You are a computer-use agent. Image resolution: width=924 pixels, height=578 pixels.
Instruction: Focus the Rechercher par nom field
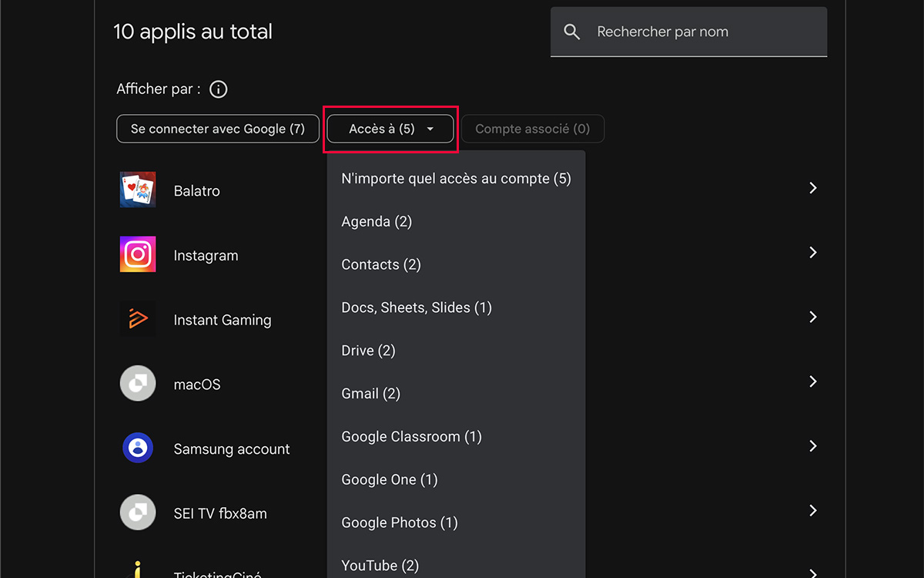689,32
